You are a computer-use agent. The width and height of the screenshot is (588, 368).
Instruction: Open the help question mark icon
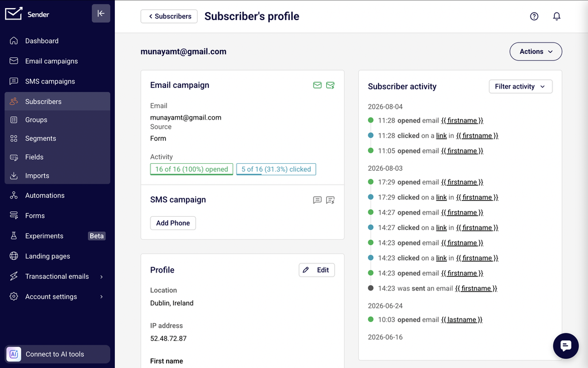534,16
